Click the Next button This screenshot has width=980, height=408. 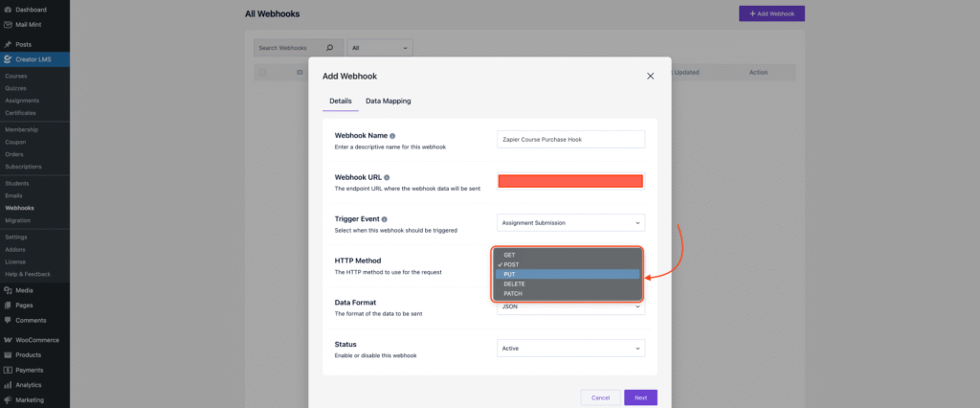click(640, 397)
